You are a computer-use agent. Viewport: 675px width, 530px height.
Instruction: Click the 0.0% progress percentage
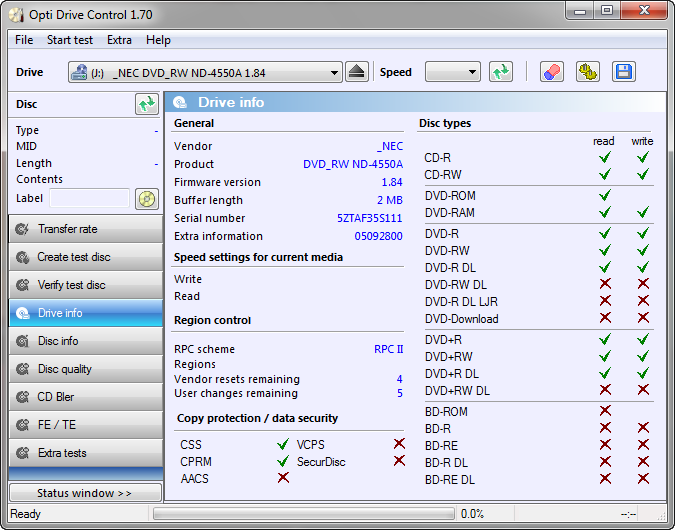(472, 514)
